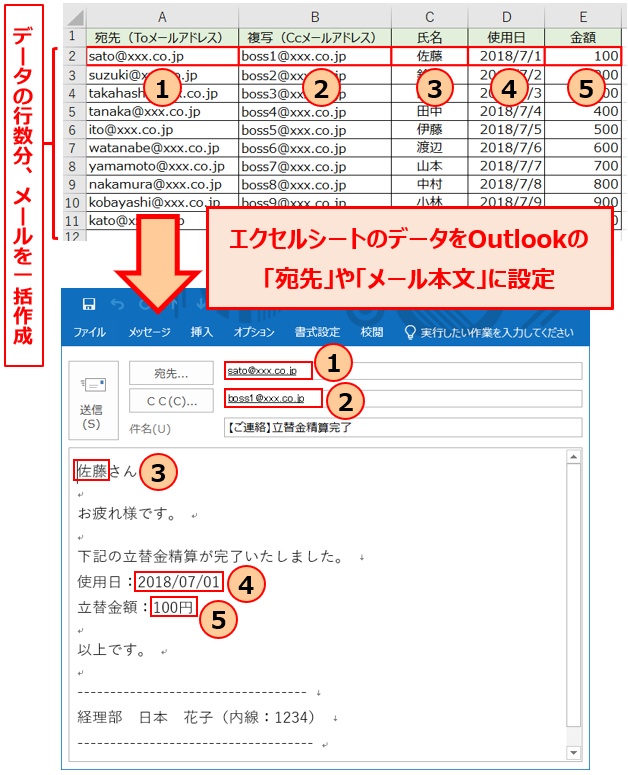Select Excel column A header

pos(162,17)
